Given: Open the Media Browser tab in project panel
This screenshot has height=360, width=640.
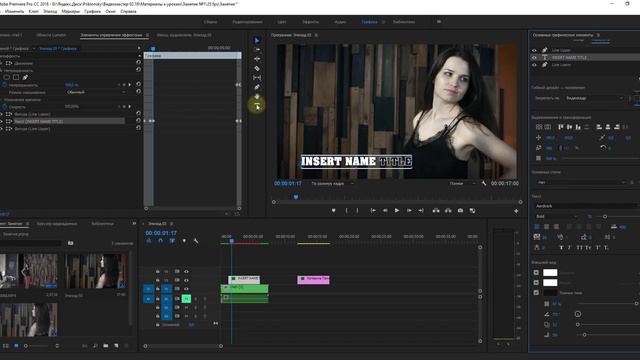Looking at the screenshot, I should coord(57,224).
